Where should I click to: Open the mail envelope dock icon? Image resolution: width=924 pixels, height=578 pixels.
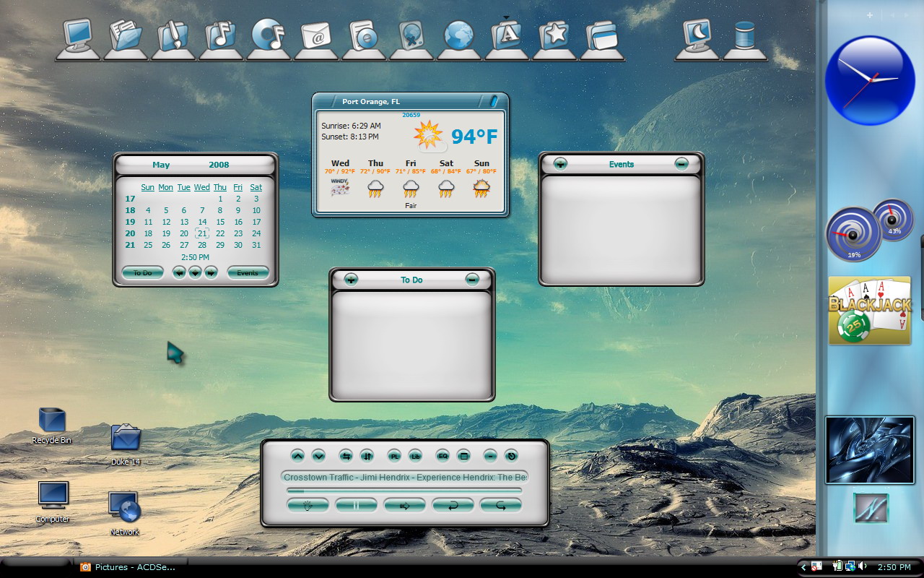tap(316, 35)
